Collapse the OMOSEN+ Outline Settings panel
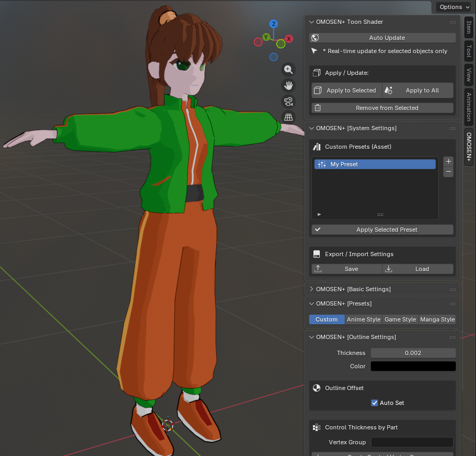The image size is (476, 456). [x=356, y=337]
